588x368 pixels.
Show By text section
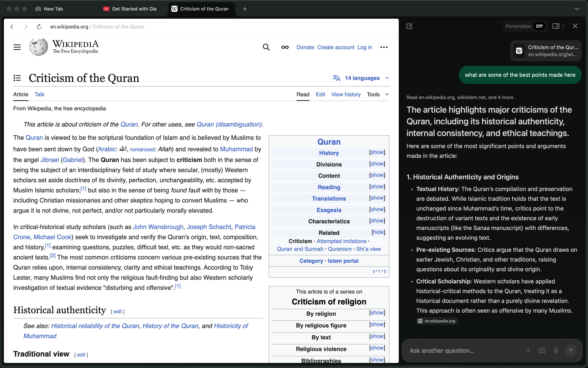click(377, 336)
